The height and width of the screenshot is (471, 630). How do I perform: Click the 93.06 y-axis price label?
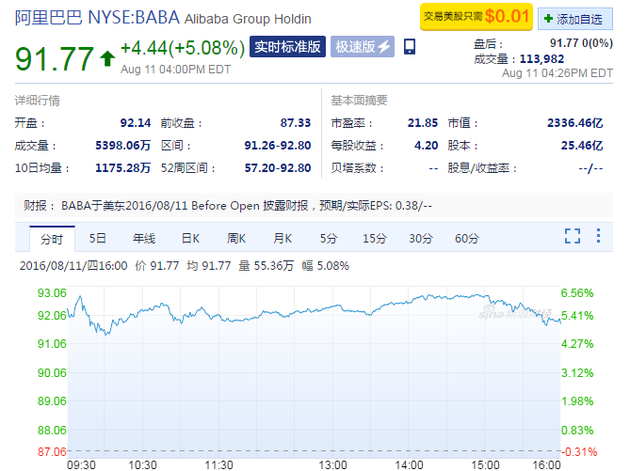pyautogui.click(x=52, y=293)
